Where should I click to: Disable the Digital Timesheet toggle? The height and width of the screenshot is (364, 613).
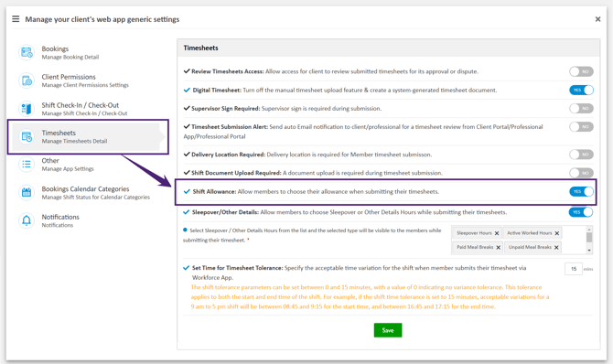(x=581, y=90)
